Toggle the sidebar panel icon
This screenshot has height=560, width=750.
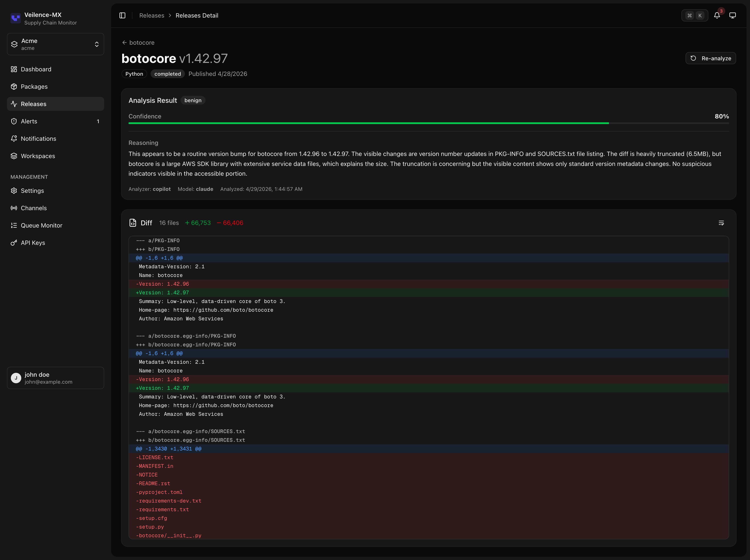(x=122, y=15)
